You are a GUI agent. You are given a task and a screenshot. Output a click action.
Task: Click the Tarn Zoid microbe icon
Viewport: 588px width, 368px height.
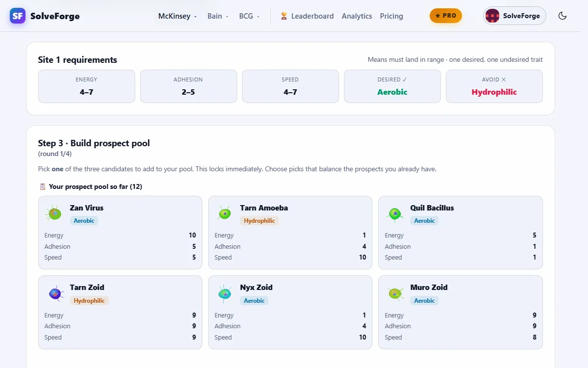55,293
